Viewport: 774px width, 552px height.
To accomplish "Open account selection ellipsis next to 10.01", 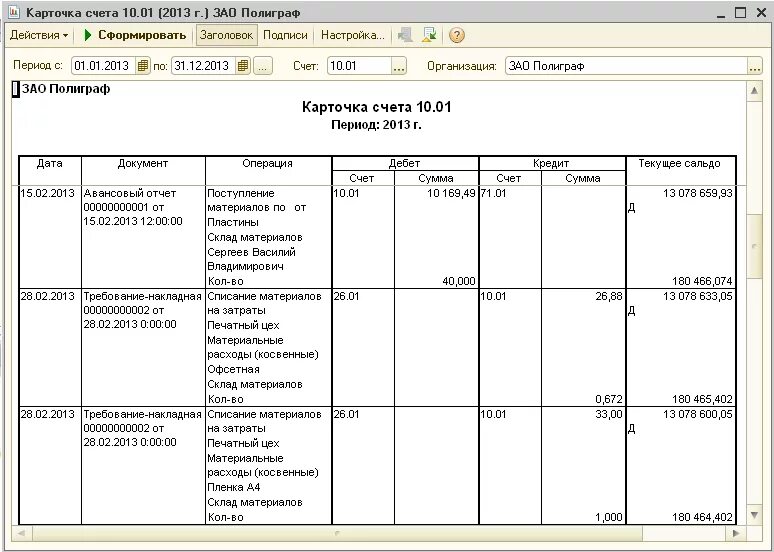I will [399, 66].
